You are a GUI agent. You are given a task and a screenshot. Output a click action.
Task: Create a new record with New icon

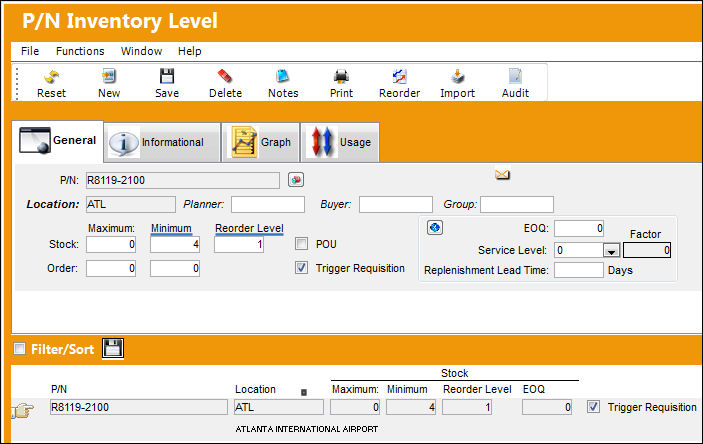pos(108,77)
